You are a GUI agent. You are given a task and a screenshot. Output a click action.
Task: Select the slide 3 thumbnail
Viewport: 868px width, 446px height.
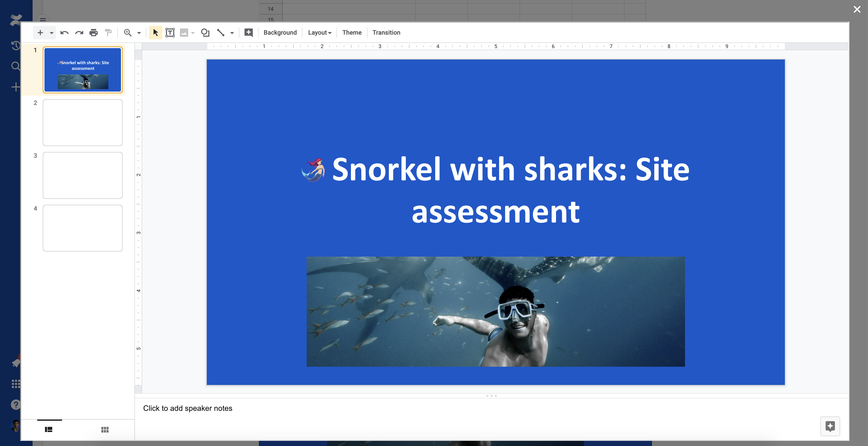82,175
